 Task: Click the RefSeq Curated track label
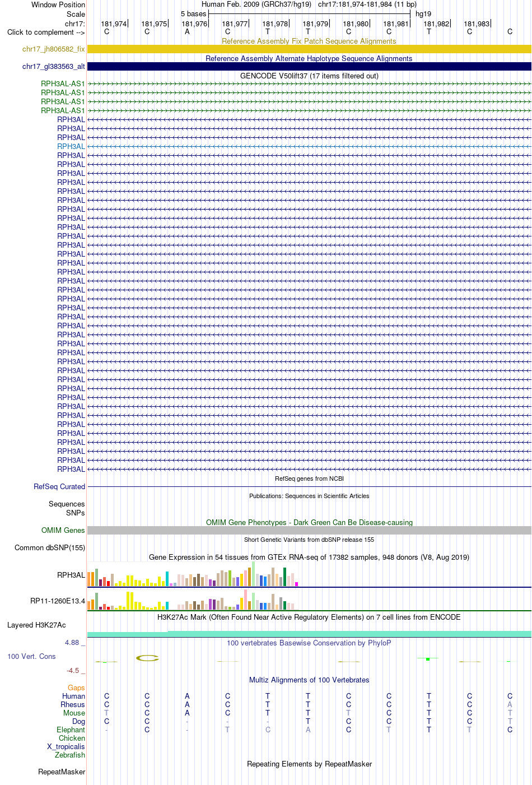[59, 487]
